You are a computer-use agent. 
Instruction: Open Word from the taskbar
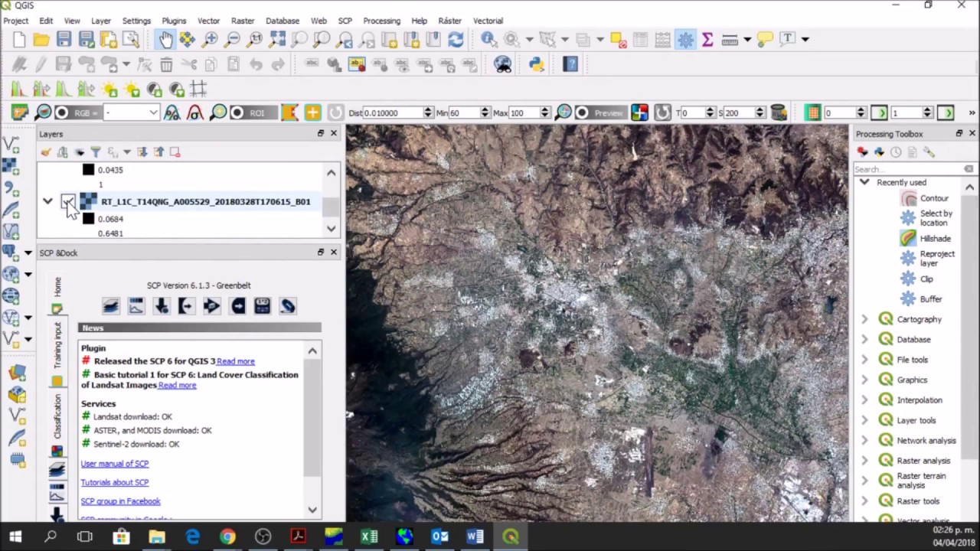(475, 536)
